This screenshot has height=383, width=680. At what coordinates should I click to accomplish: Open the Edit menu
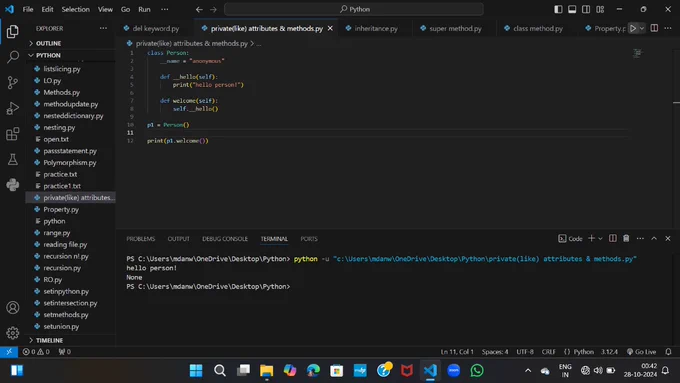coord(47,9)
